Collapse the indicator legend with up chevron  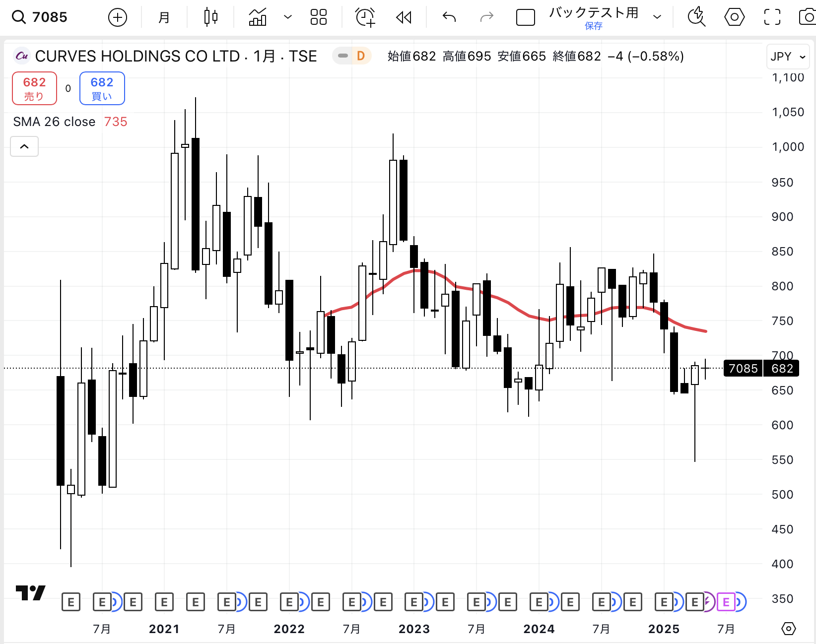click(x=24, y=146)
